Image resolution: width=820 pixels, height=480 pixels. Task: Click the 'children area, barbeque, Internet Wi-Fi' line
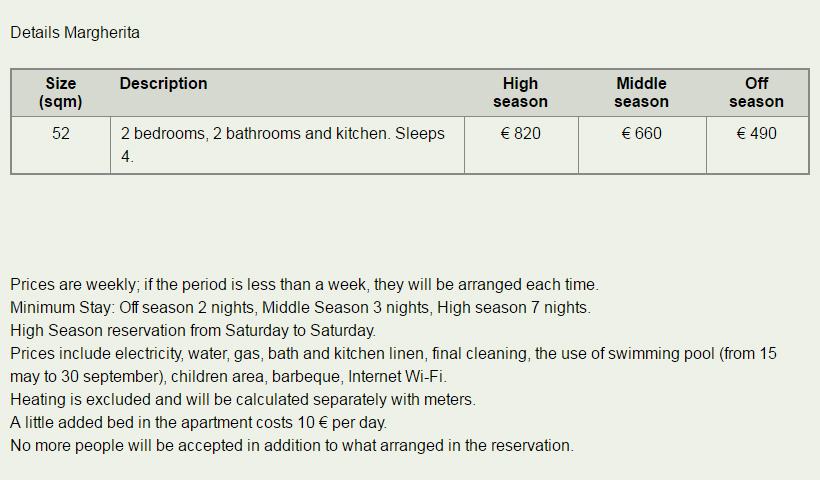pos(229,376)
